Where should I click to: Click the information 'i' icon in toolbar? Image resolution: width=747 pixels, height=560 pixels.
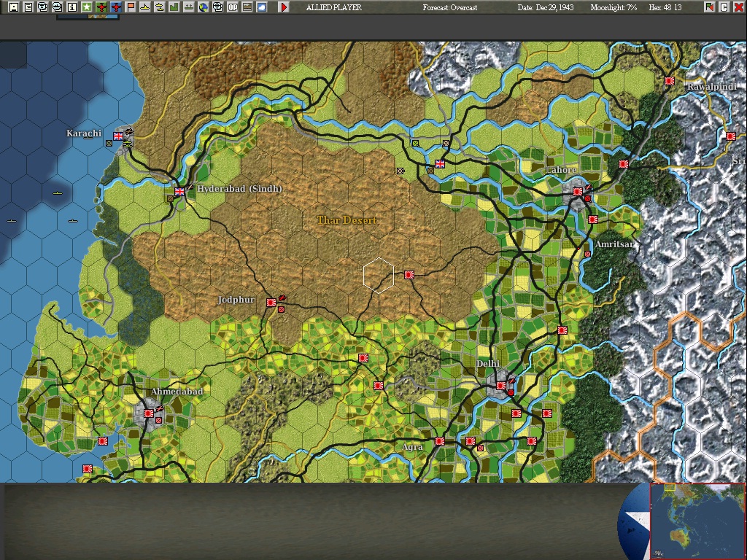(72, 7)
